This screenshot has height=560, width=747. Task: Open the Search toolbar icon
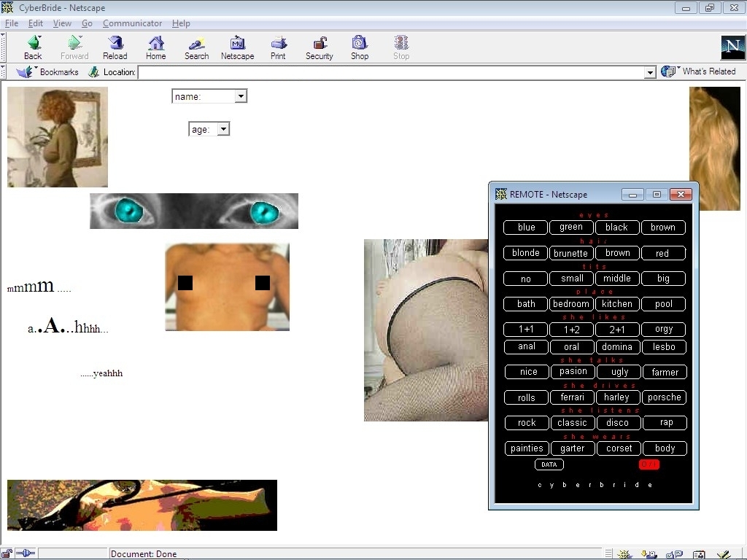pyautogui.click(x=196, y=47)
